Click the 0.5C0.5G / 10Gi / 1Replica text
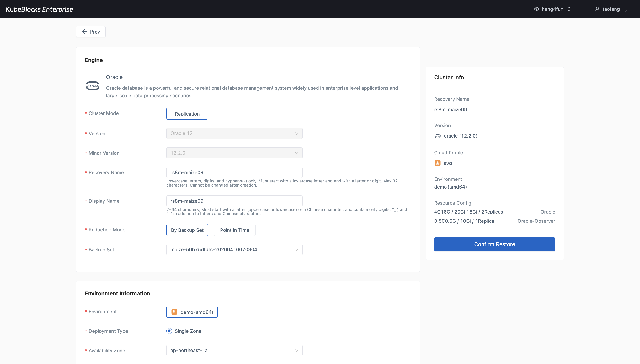The image size is (640, 364). click(x=464, y=221)
